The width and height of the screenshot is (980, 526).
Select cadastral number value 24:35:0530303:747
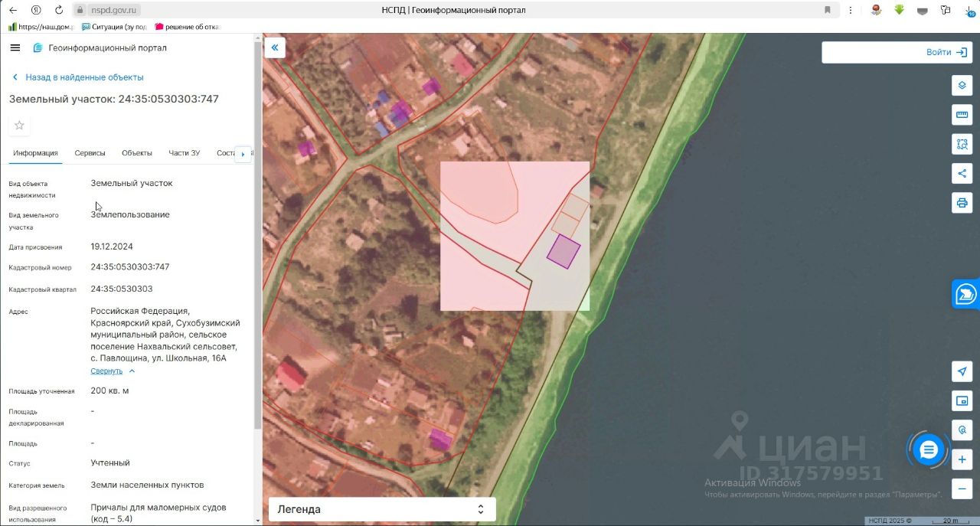pyautogui.click(x=130, y=267)
